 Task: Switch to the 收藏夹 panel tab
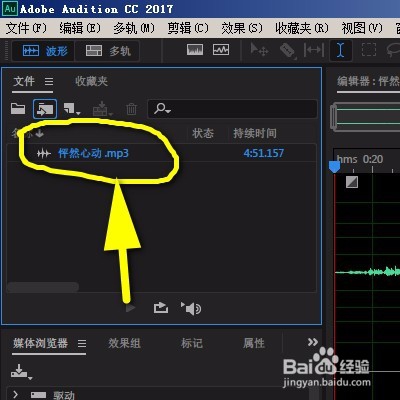[91, 81]
